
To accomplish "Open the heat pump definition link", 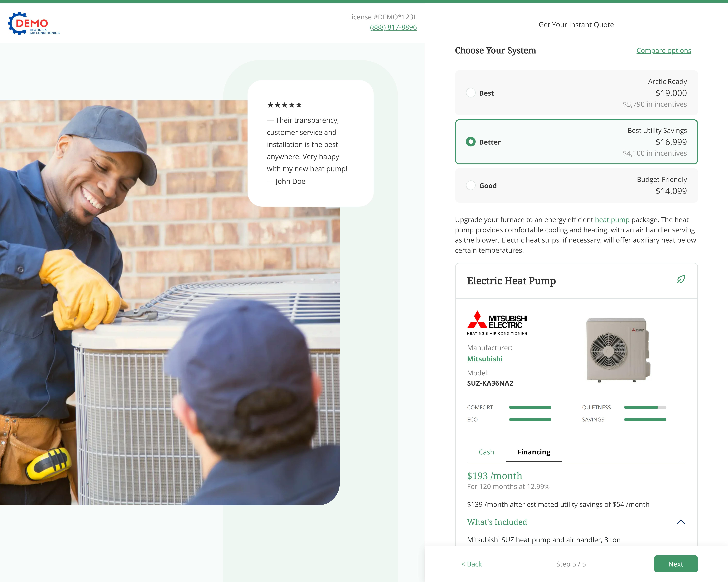I will pyautogui.click(x=612, y=220).
